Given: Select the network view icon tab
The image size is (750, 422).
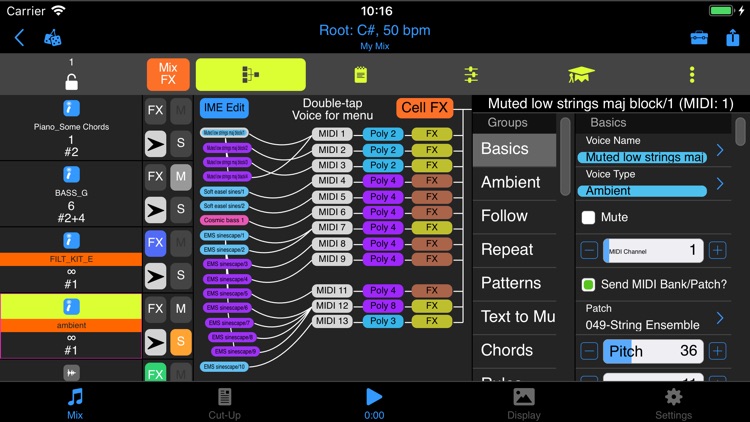Looking at the screenshot, I should 251,75.
